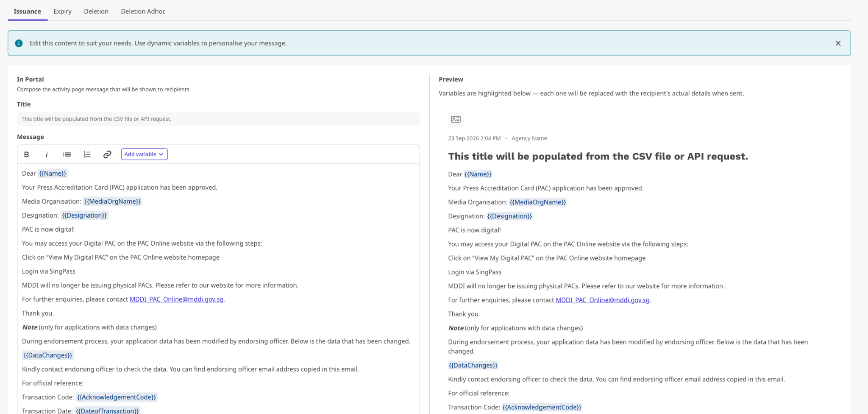Click "Agency Name" in preview header
This screenshot has height=414, width=868.
(x=529, y=139)
